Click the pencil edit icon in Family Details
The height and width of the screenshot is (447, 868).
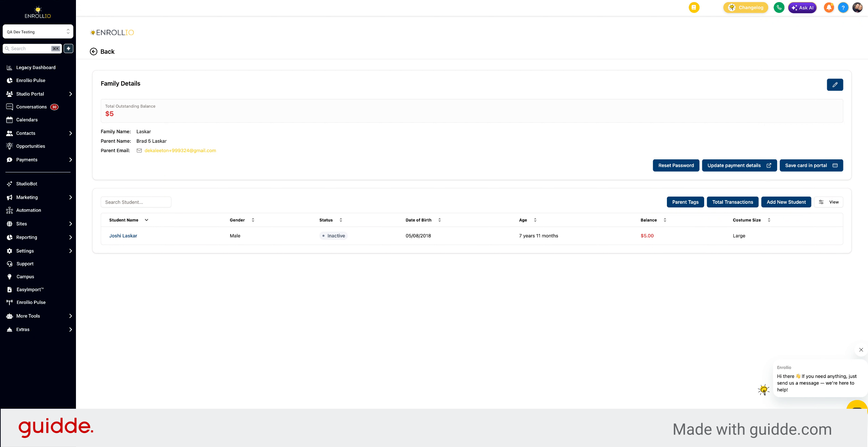tap(835, 85)
